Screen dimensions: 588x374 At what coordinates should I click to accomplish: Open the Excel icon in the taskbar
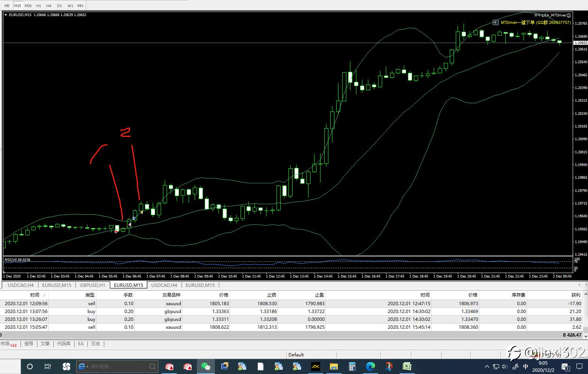[x=407, y=367]
